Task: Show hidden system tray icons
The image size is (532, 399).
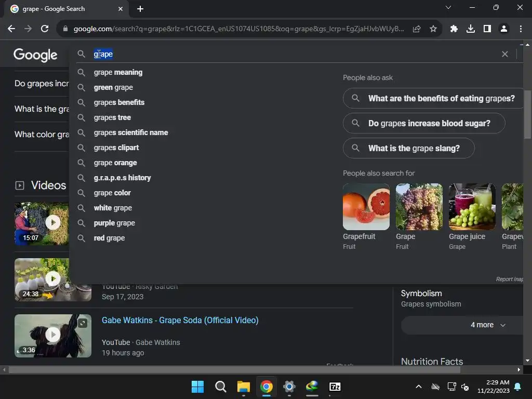Action: [419, 387]
